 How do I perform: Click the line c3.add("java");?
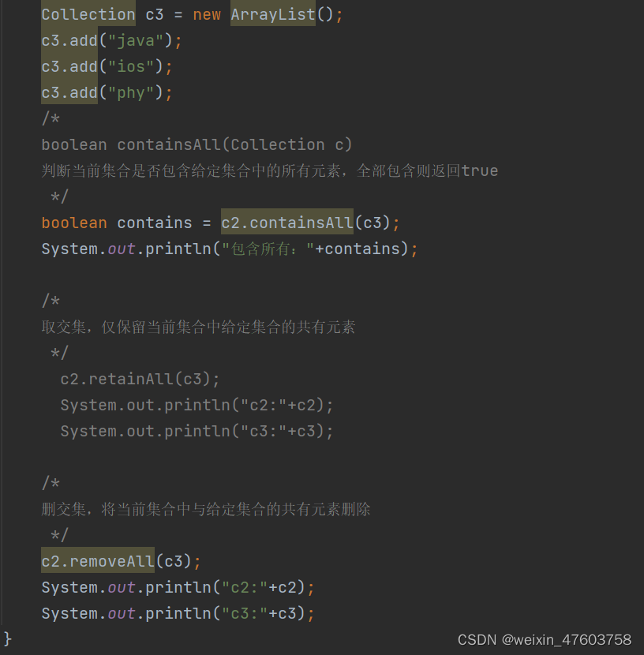[111, 41]
